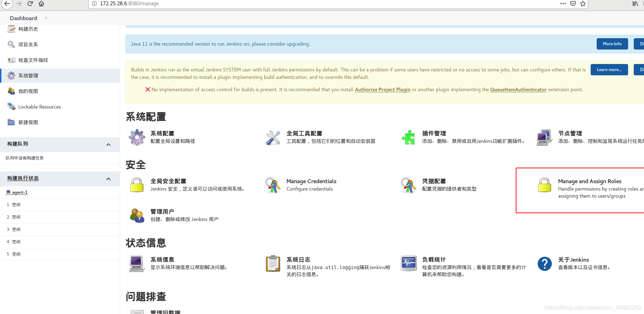This screenshot has height=314, width=644.
Task: Bookmark this page with the star icon
Action: tap(583, 4)
